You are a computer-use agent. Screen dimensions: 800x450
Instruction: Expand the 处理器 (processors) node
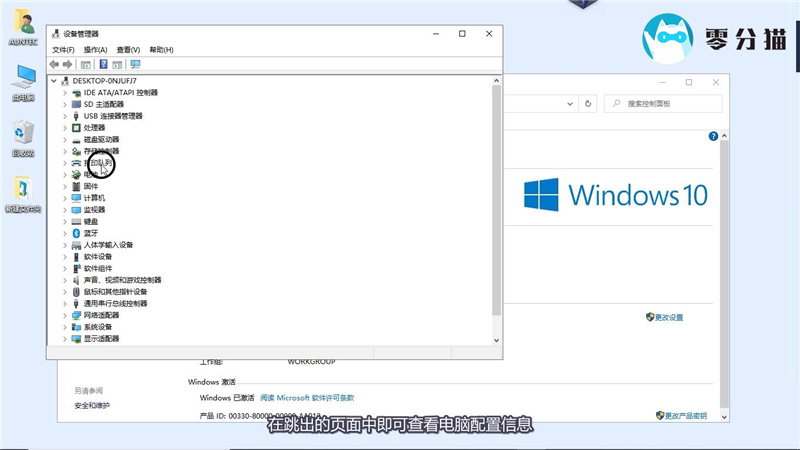point(65,128)
